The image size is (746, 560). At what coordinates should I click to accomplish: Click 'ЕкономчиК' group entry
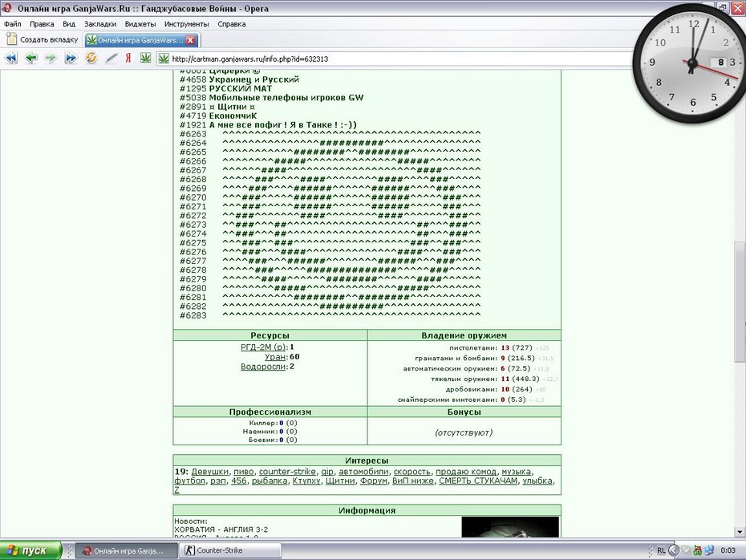tap(233, 116)
